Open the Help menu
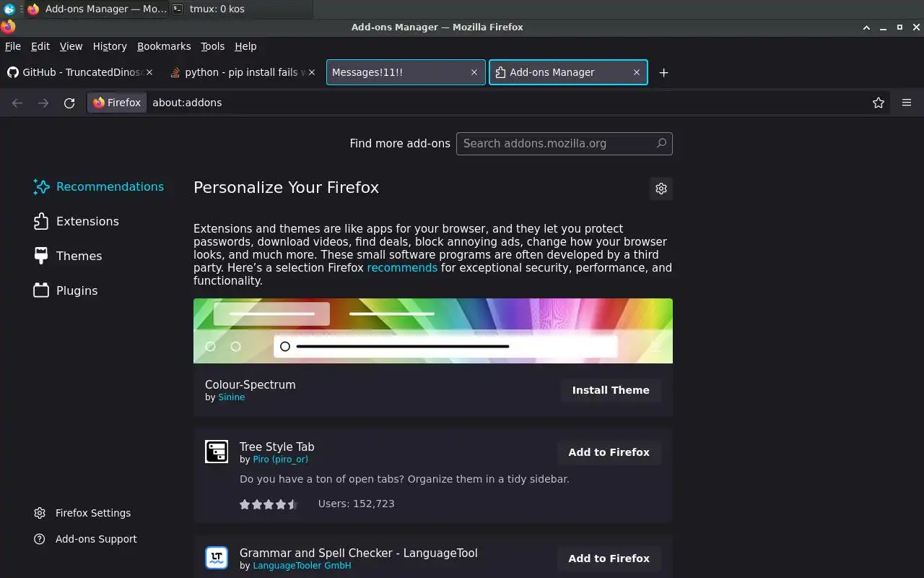This screenshot has width=924, height=578. pyautogui.click(x=245, y=46)
